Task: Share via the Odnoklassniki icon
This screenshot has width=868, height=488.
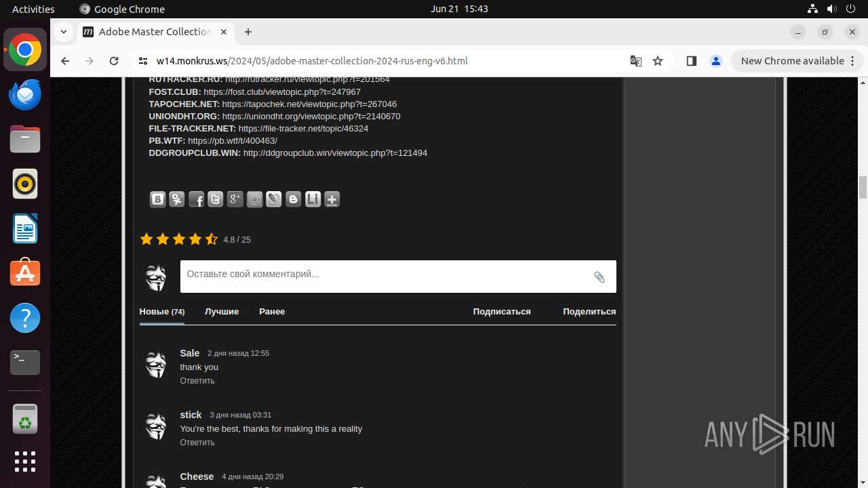Action: (x=177, y=199)
